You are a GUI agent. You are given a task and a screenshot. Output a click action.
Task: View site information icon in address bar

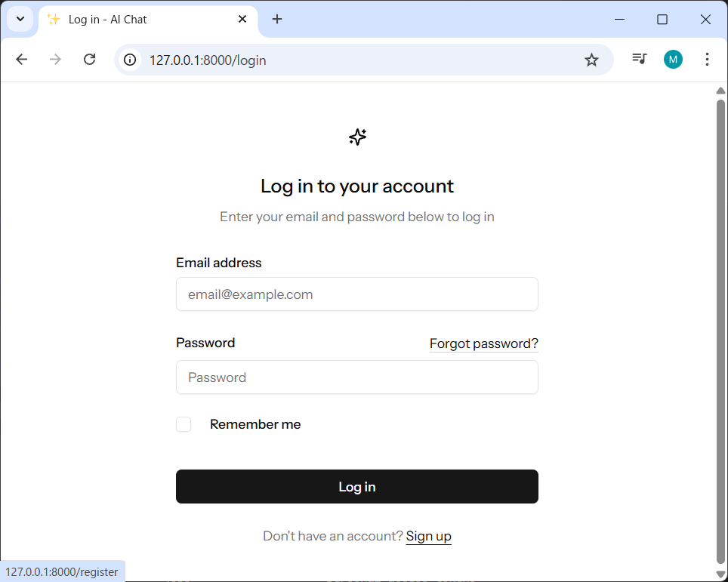point(131,60)
